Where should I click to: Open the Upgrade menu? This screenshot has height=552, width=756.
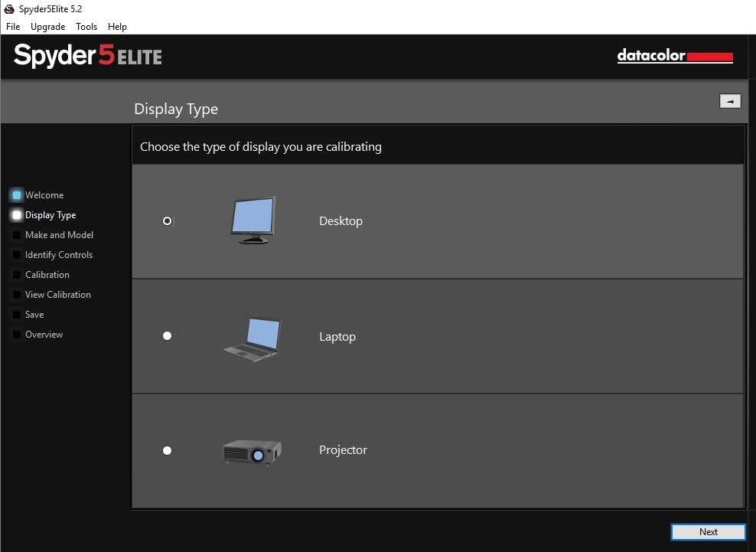[x=47, y=27]
